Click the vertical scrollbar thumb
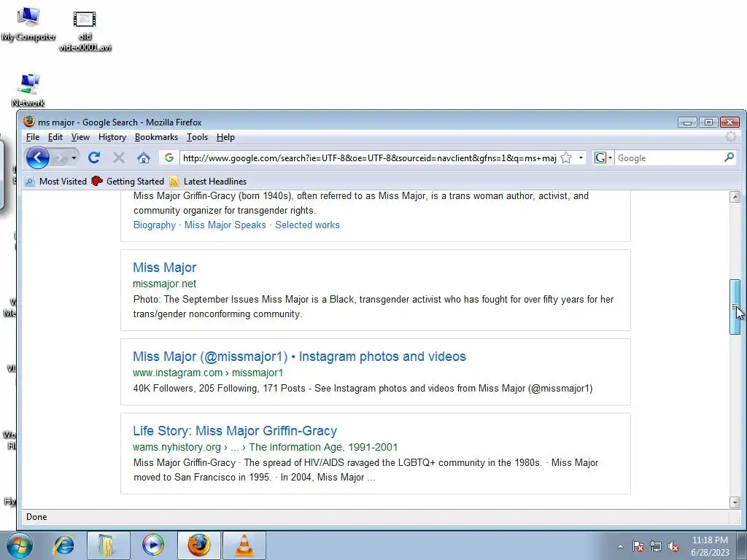The height and width of the screenshot is (560, 747). click(735, 307)
